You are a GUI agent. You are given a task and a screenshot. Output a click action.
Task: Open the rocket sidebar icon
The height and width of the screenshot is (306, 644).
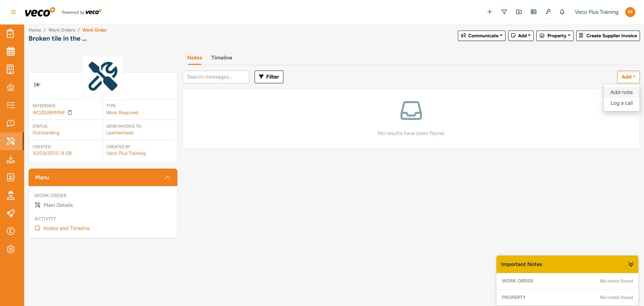[11, 213]
